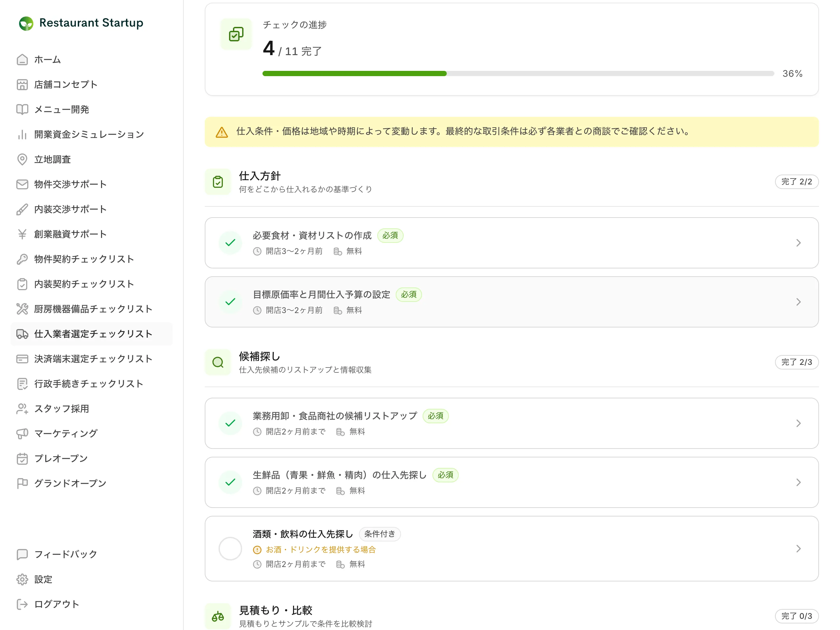Click the utensils icon beside 厨房機器備品チェックリスト
Viewport: 840px width, 630px height.
click(22, 309)
